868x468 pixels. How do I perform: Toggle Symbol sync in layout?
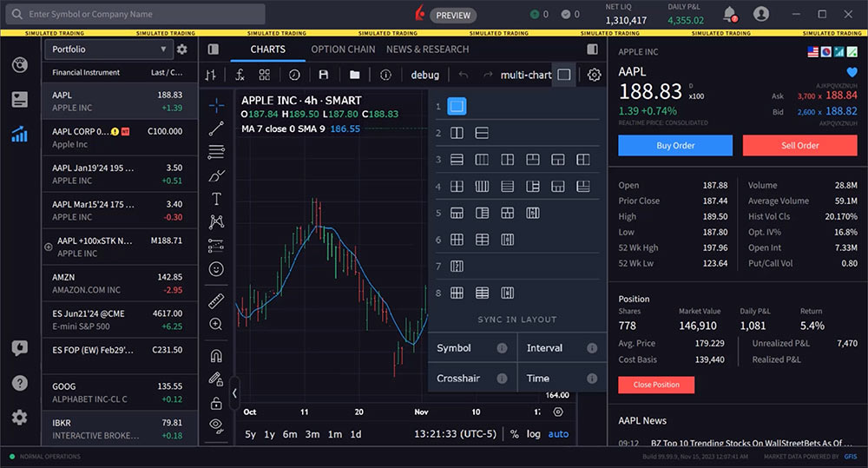pyautogui.click(x=472, y=348)
